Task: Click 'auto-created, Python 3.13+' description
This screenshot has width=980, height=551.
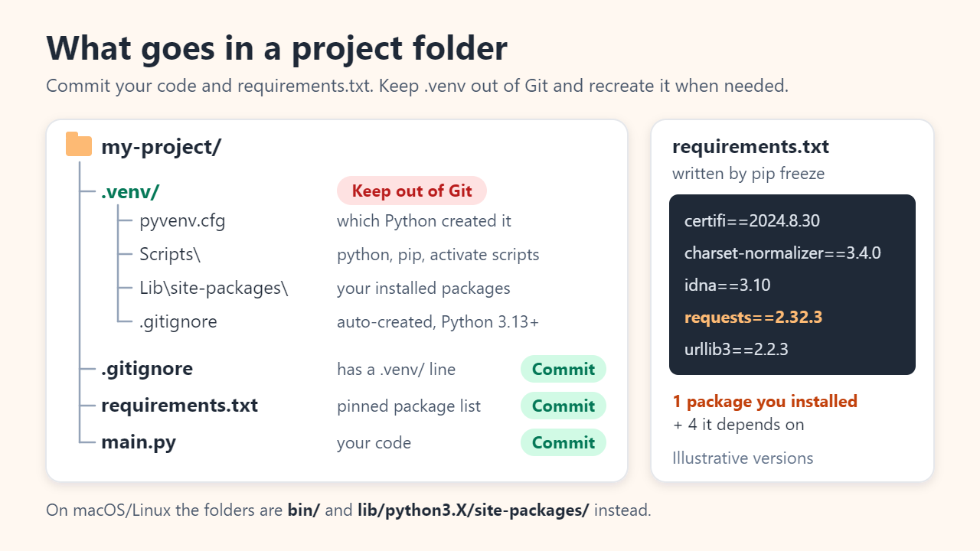Action: 438,321
